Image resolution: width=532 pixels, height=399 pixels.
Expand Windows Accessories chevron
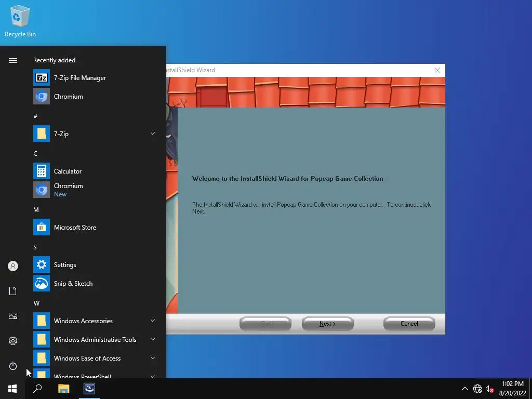[153, 321]
